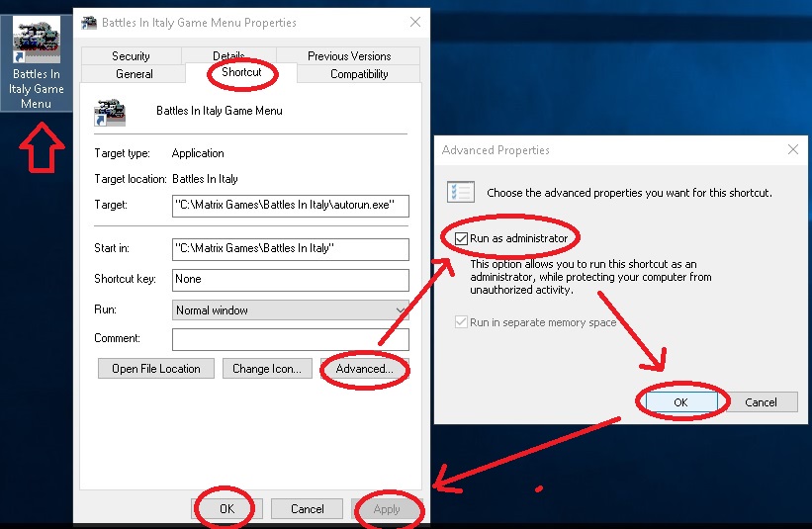Click the Open File Location button
The width and height of the screenshot is (812, 529).
click(x=156, y=369)
